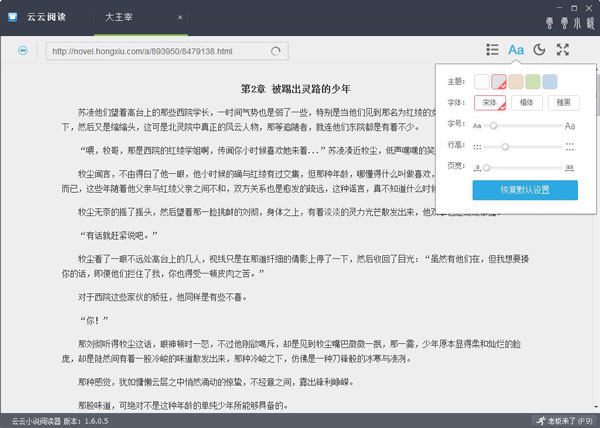Open the chapter list (table of contents) icon
The image size is (600, 428).
click(492, 50)
